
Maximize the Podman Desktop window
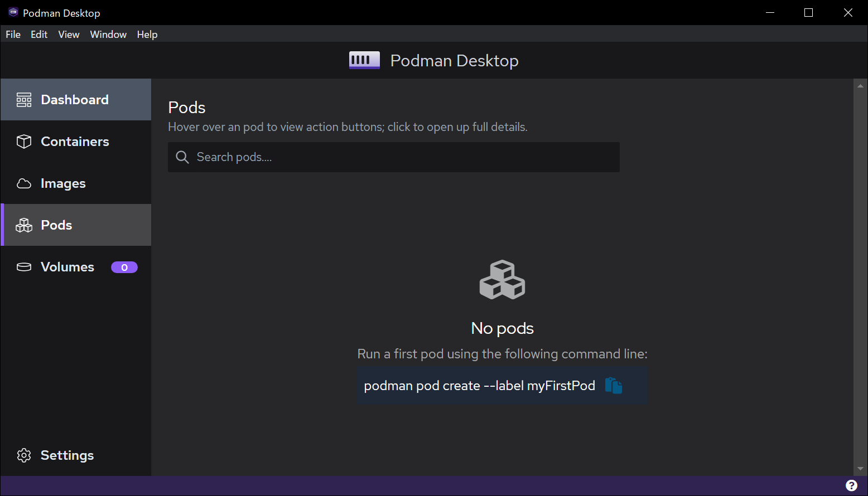pyautogui.click(x=808, y=13)
